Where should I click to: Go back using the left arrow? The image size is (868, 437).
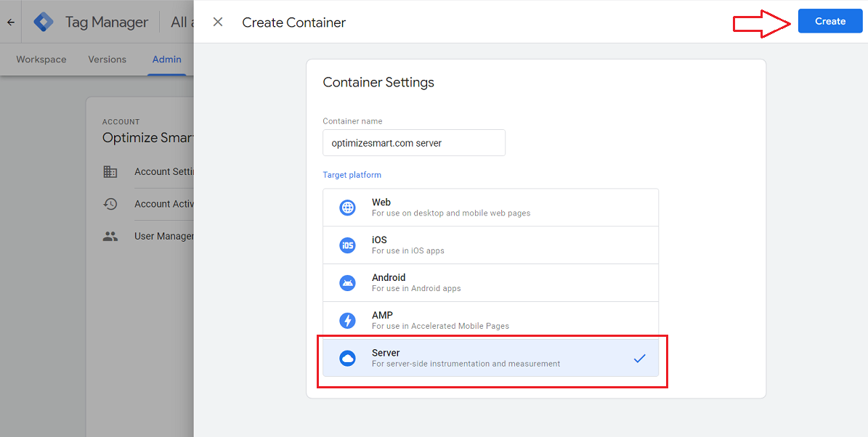pos(11,22)
